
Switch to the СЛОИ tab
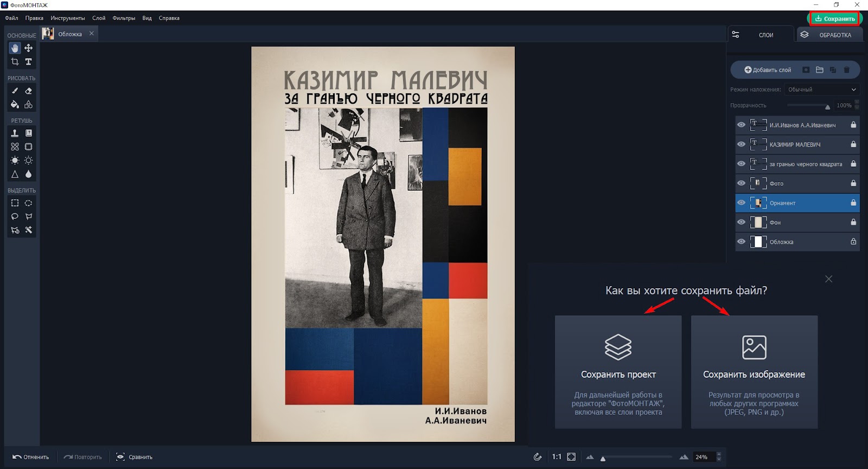click(x=760, y=35)
